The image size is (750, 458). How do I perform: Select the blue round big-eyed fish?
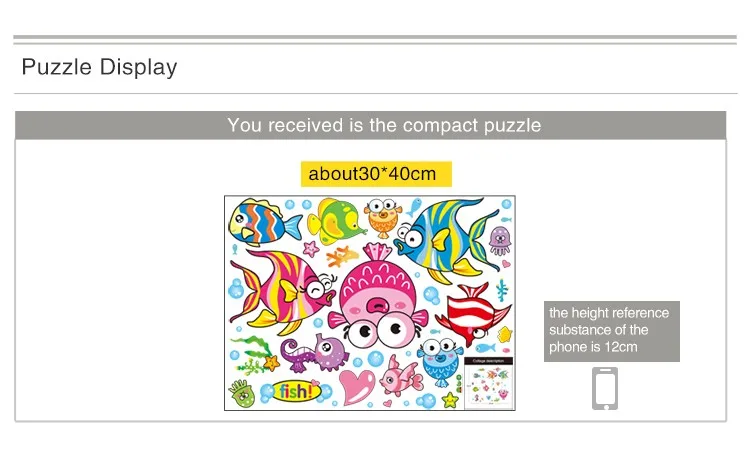pos(439,361)
